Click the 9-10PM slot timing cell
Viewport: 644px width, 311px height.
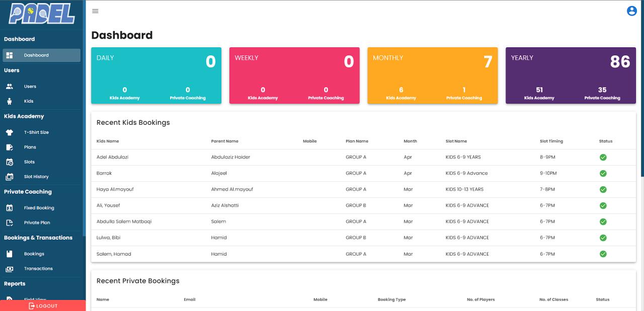548,173
